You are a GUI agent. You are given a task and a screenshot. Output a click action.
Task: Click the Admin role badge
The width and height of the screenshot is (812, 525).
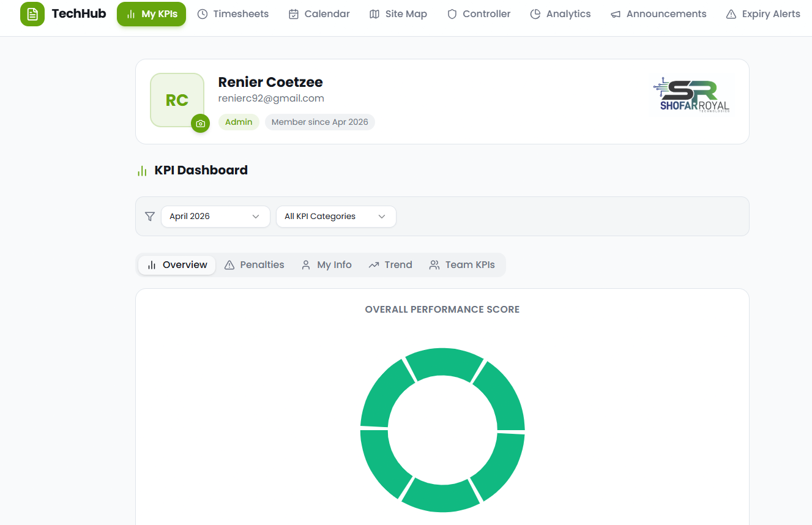coord(239,122)
